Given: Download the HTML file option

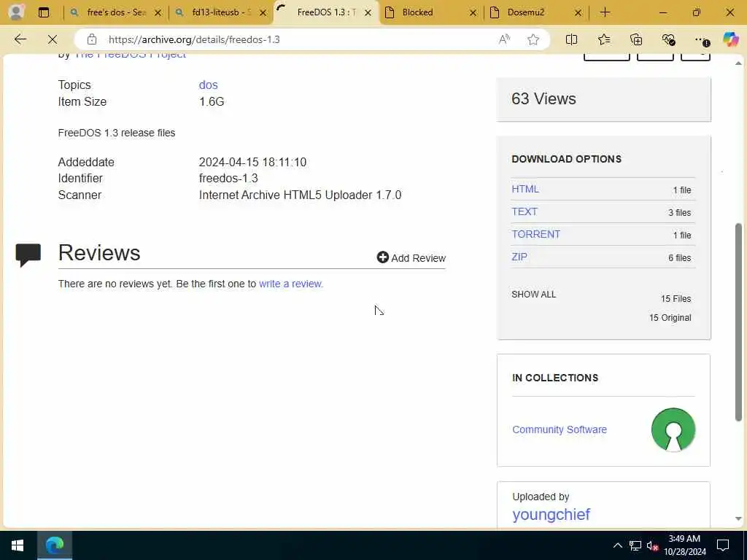Looking at the screenshot, I should [525, 189].
